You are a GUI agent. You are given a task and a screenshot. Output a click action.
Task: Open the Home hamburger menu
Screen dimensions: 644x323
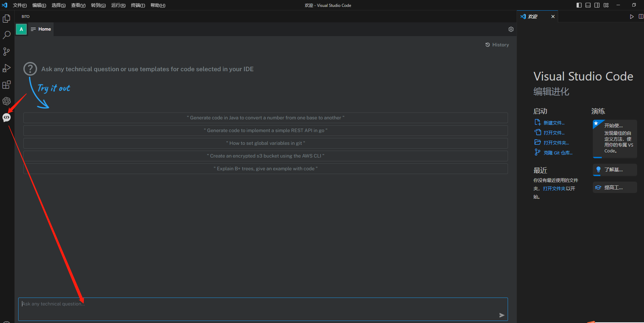(x=33, y=29)
